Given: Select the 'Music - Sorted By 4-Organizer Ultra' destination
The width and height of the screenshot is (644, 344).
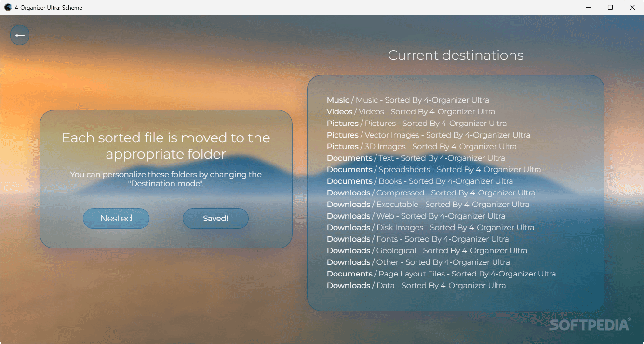Looking at the screenshot, I should pos(408,100).
